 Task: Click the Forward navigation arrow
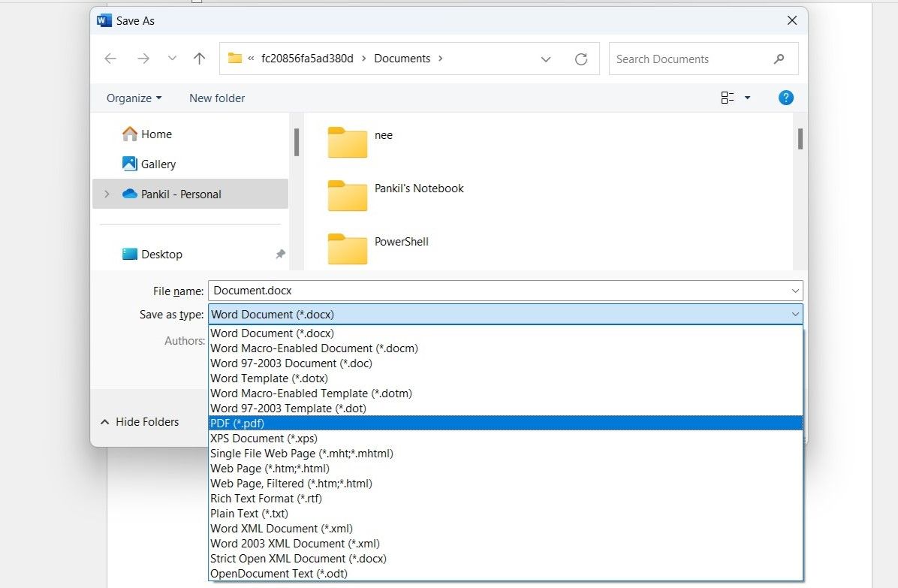pos(143,59)
